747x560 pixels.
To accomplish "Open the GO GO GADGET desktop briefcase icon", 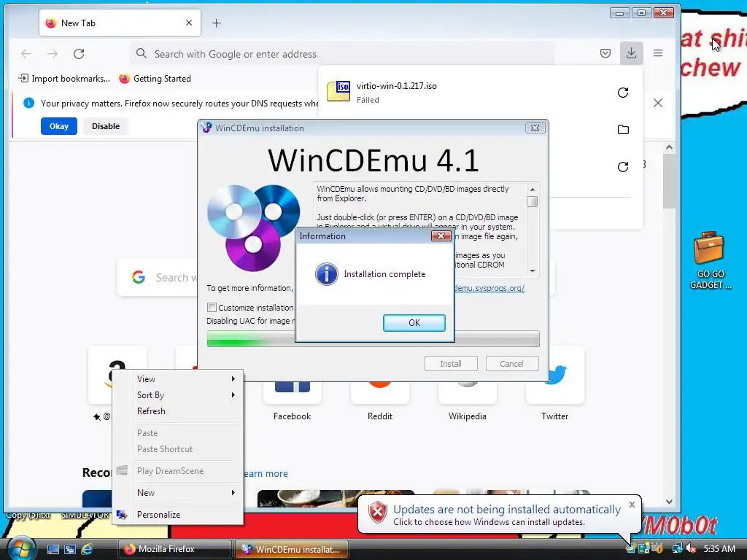I will tap(709, 260).
